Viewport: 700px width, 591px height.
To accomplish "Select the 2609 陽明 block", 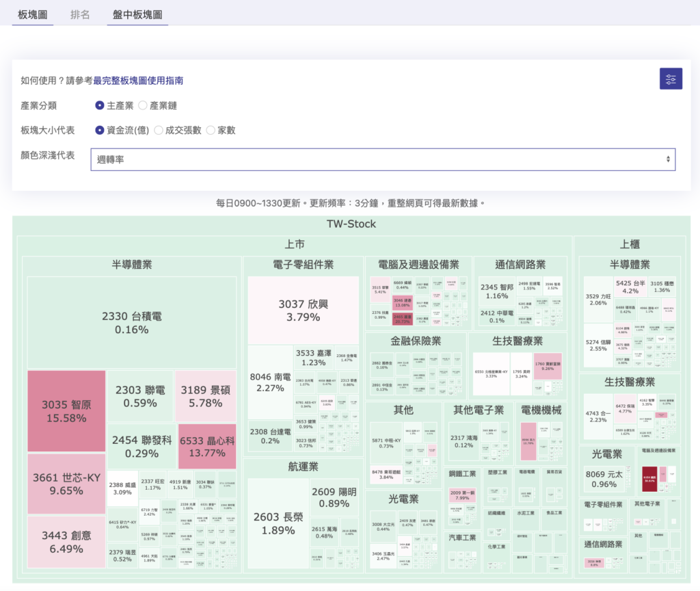I will click(x=334, y=497).
